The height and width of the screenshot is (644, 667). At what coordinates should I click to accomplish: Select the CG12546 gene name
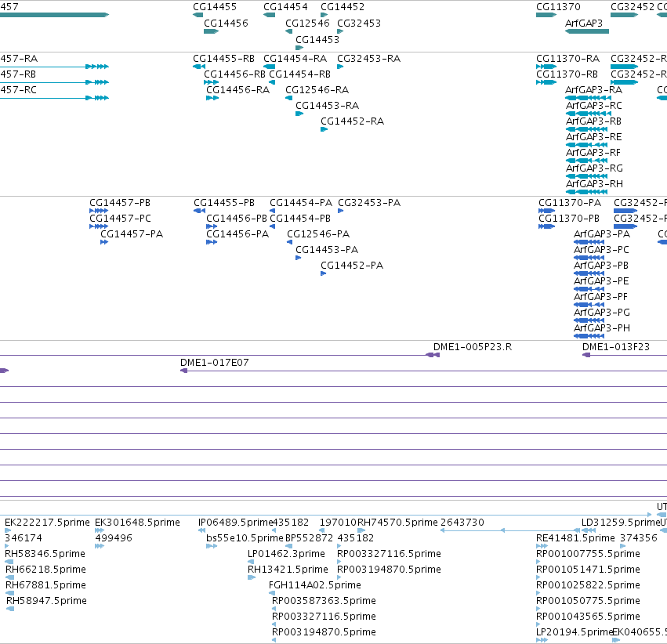[x=307, y=23]
